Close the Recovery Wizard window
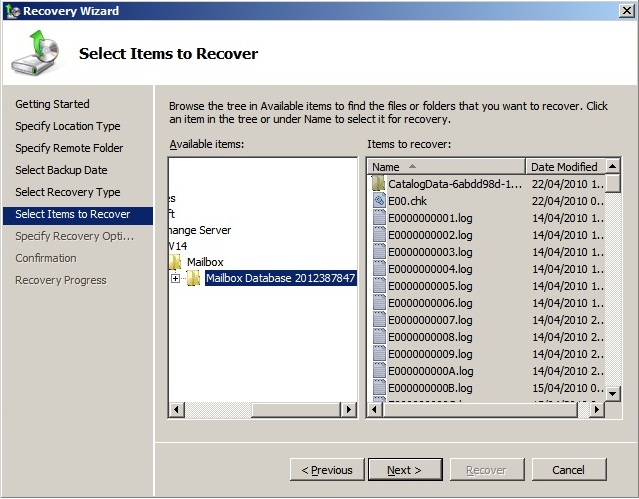This screenshot has height=499, width=639. pyautogui.click(x=627, y=11)
